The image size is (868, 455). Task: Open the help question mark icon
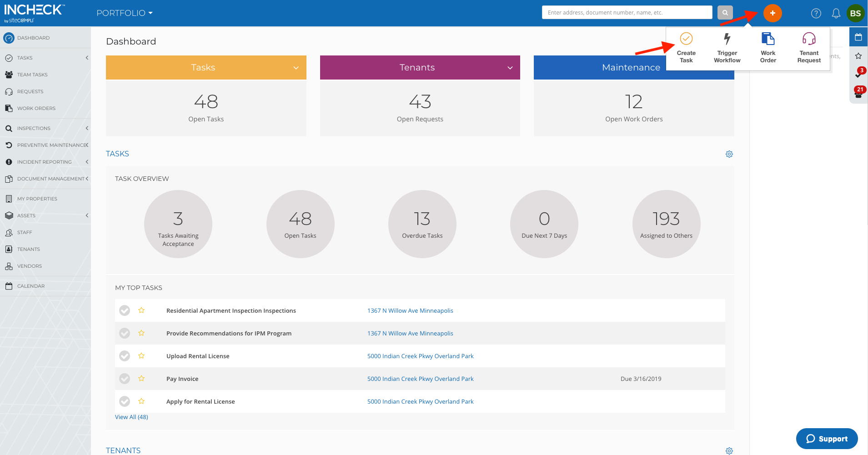click(816, 14)
